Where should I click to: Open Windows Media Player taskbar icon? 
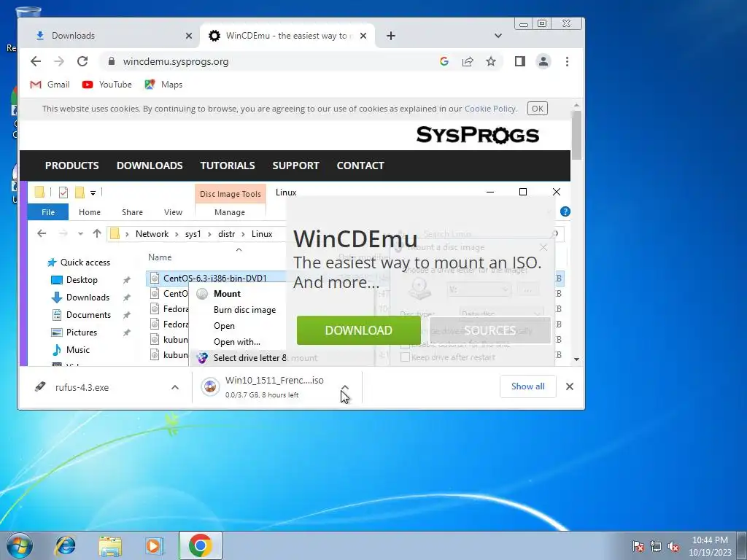pos(154,545)
